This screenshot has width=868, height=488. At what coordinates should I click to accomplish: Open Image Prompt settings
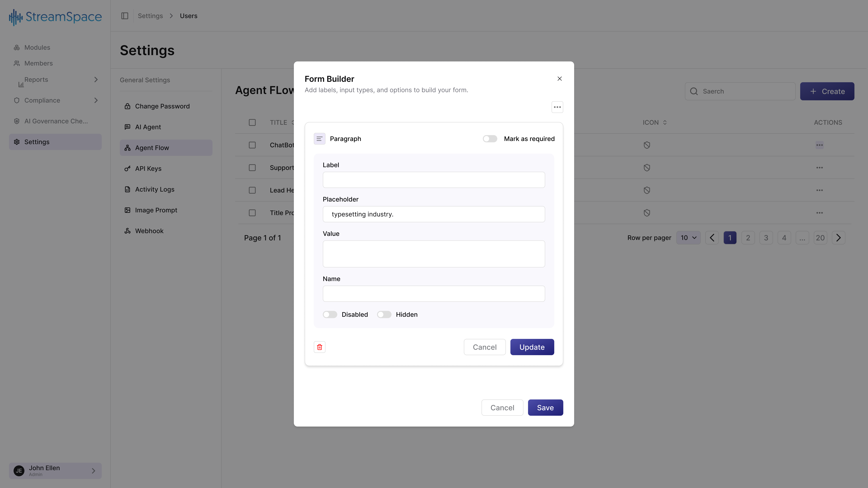166,210
